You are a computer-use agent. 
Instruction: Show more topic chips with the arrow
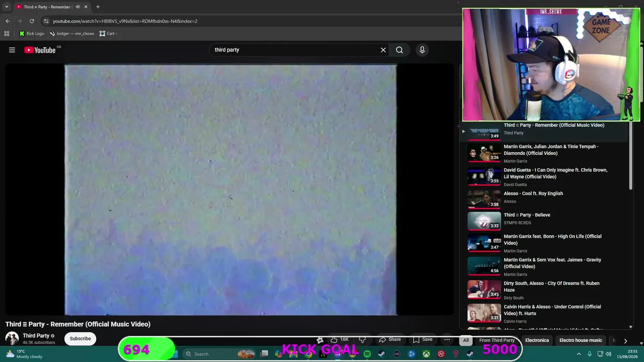tap(625, 340)
